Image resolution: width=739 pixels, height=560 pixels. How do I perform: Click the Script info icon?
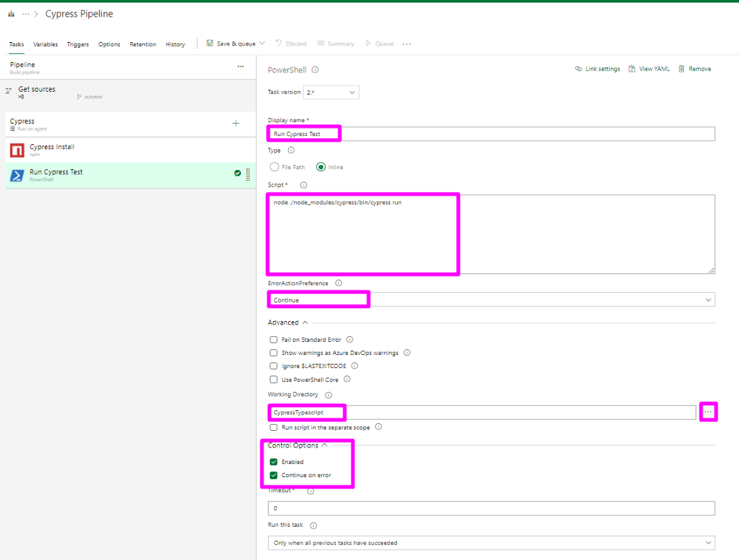pyautogui.click(x=303, y=185)
